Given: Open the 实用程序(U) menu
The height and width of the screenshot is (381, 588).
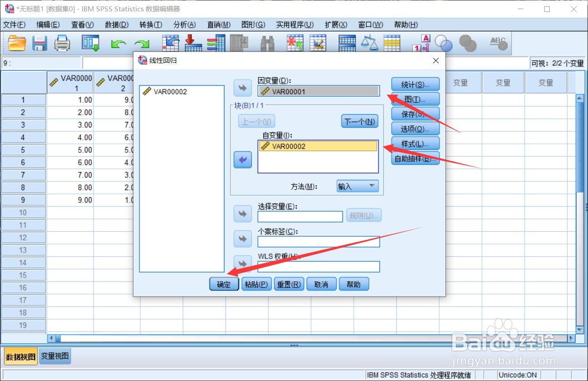Looking at the screenshot, I should point(295,25).
